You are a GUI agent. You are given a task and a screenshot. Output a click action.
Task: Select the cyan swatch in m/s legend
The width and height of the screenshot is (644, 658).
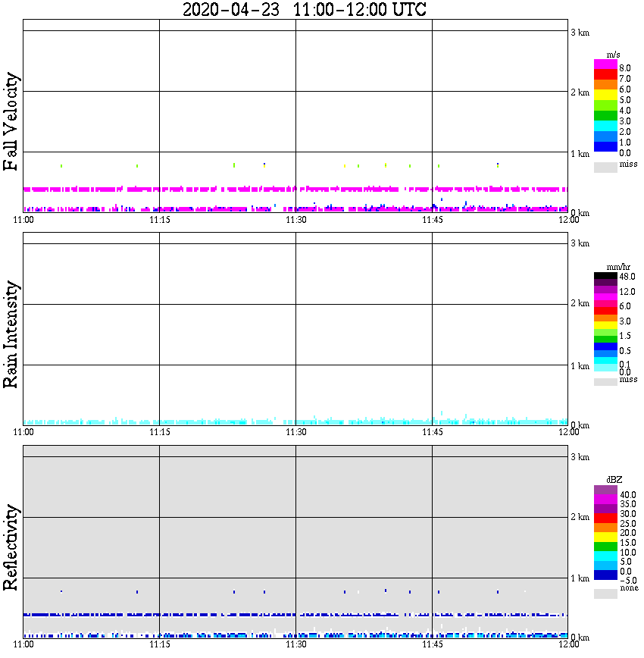[x=605, y=126]
